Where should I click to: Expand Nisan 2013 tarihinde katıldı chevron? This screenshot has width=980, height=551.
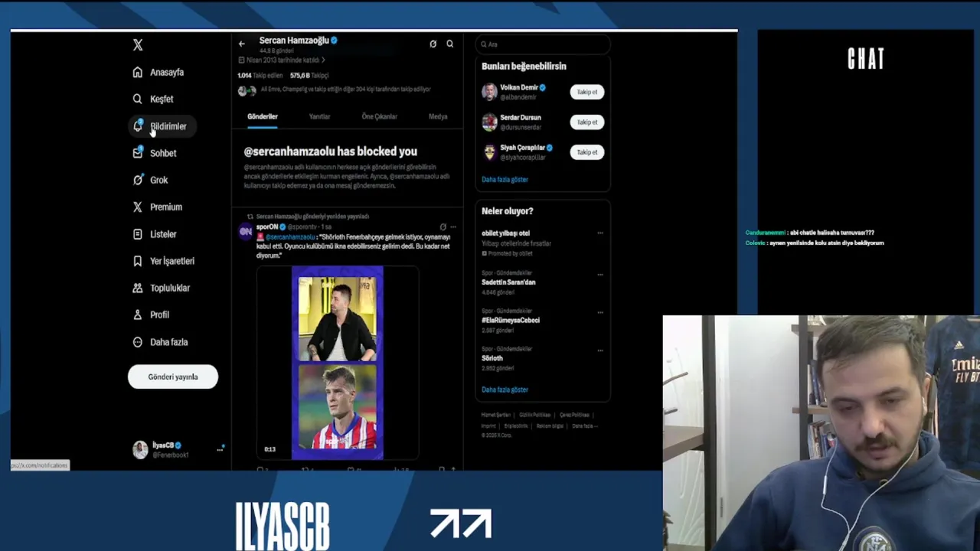coord(323,60)
